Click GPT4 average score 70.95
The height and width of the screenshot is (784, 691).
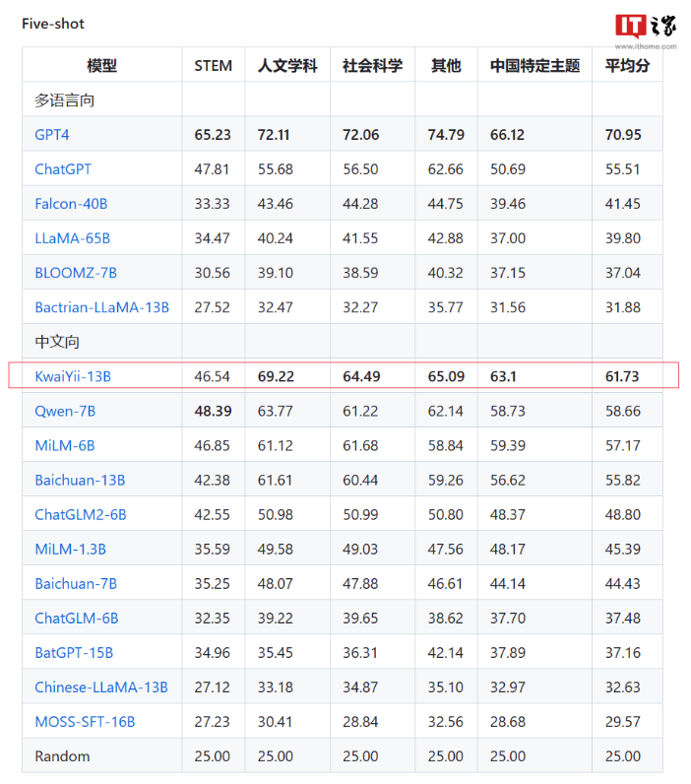623,135
